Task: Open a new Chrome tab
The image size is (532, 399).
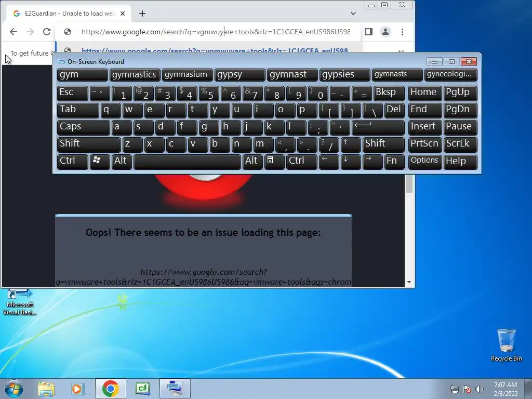Action: pyautogui.click(x=142, y=14)
